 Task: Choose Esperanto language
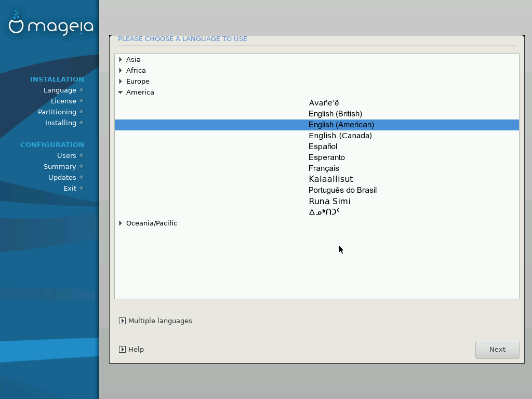(326, 157)
